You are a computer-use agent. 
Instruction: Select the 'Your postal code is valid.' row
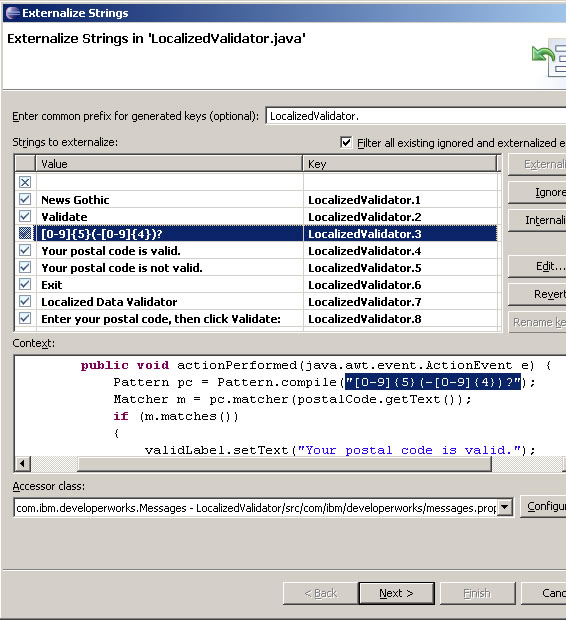pyautogui.click(x=256, y=251)
